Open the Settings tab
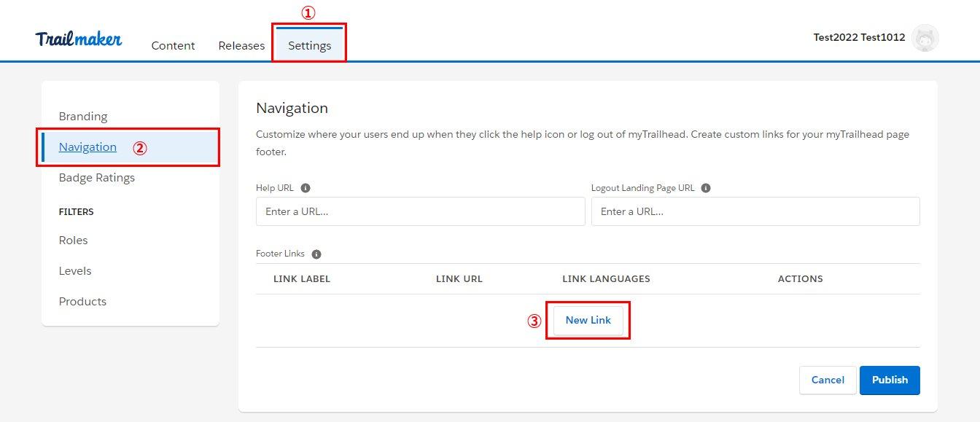This screenshot has height=422, width=980. [x=309, y=45]
